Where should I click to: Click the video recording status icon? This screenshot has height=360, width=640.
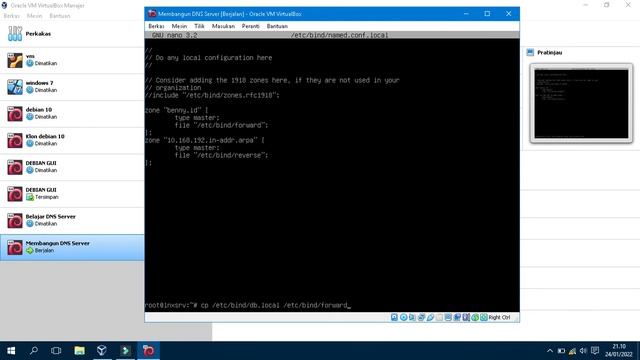coord(457,317)
